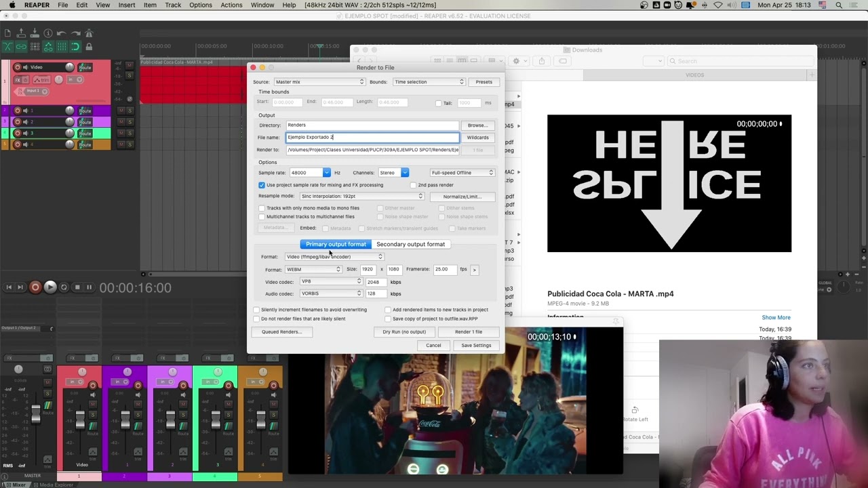Open the WEBM container format dropdown
The image size is (868, 488).
(x=313, y=270)
